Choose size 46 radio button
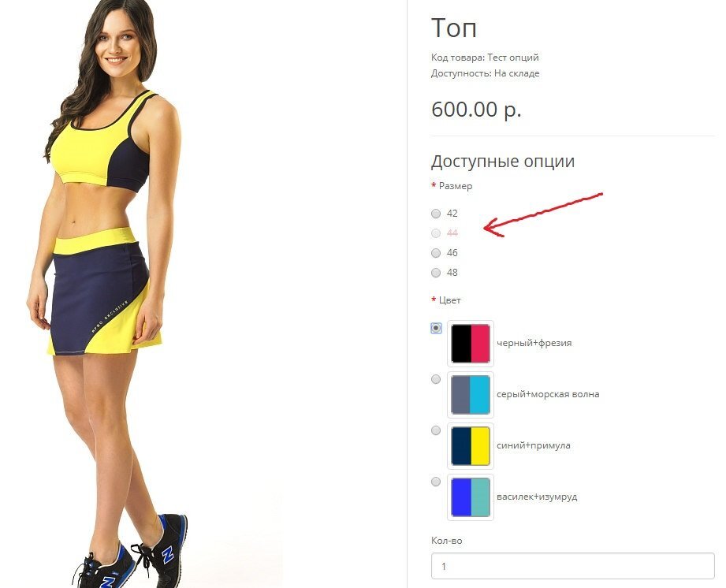The width and height of the screenshot is (726, 588). click(x=436, y=253)
